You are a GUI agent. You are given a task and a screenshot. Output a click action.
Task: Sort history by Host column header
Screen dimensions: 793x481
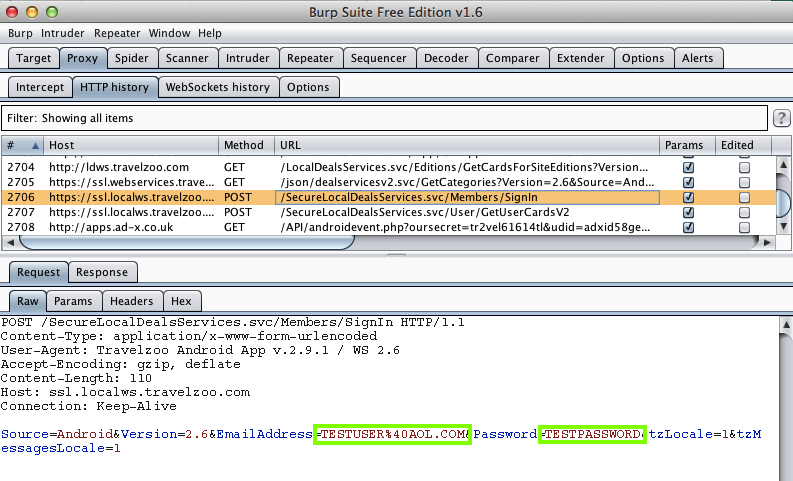point(131,146)
